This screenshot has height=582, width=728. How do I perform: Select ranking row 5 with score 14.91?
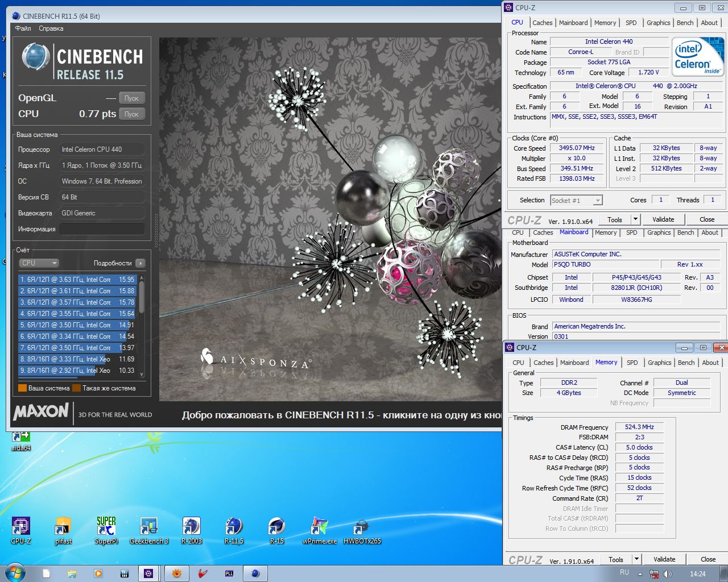78,325
